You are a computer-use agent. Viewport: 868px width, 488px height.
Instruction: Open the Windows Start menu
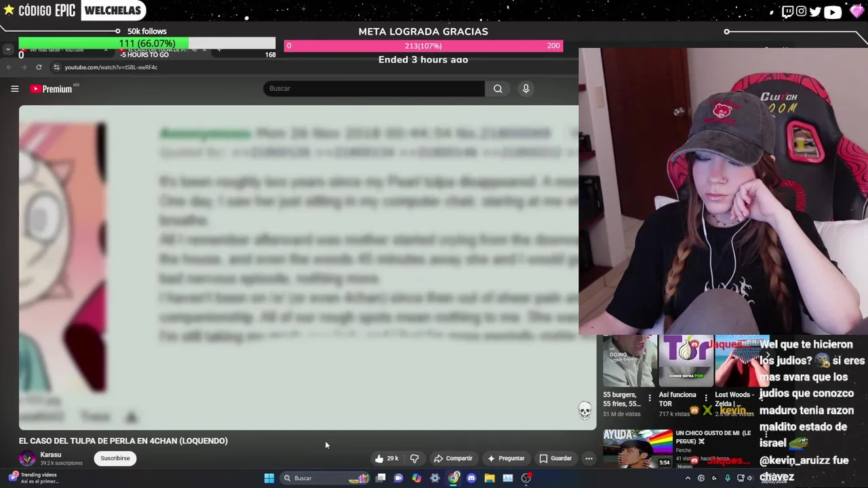[269, 478]
